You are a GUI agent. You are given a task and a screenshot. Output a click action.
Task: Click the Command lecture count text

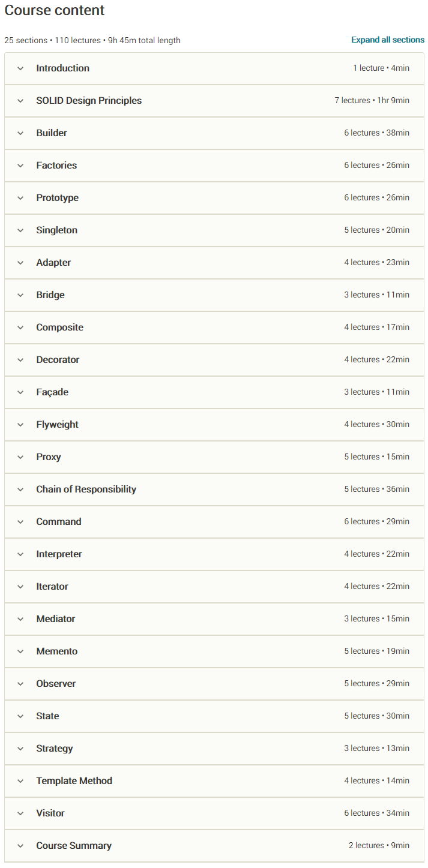coord(376,522)
